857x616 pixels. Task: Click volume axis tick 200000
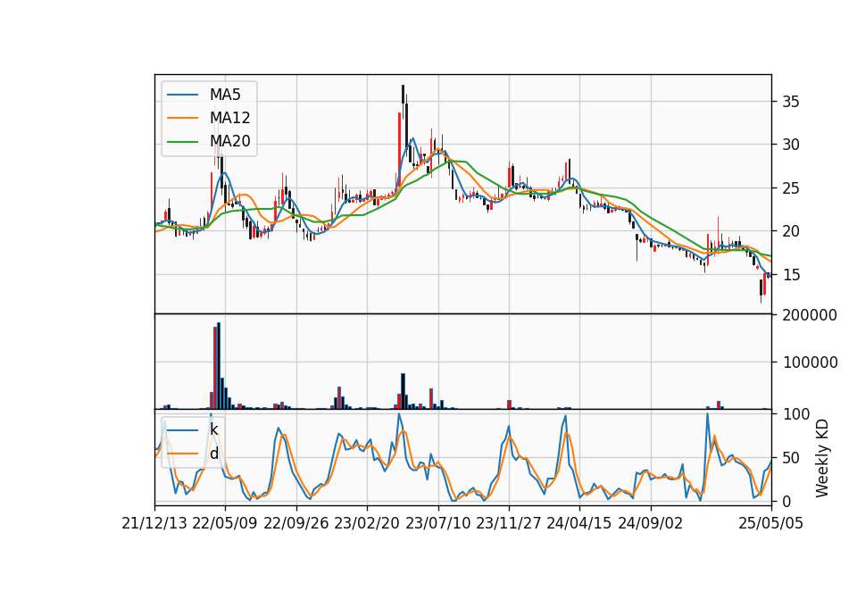coord(810,315)
